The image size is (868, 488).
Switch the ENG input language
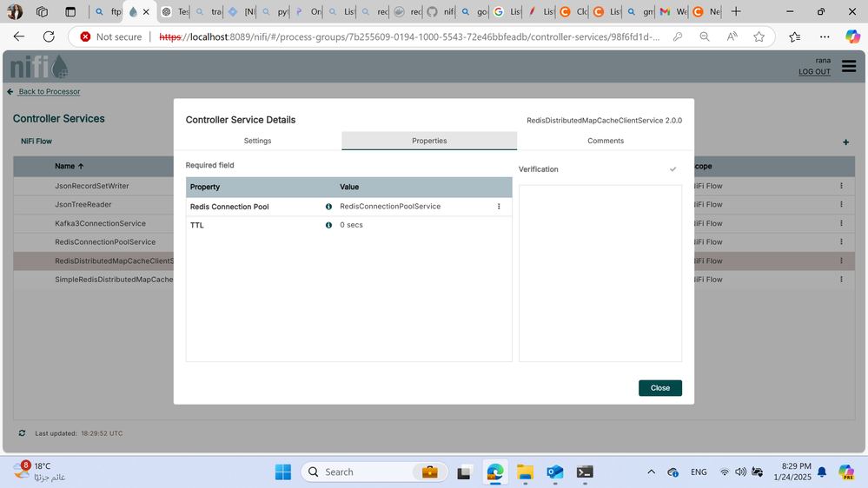pyautogui.click(x=699, y=472)
